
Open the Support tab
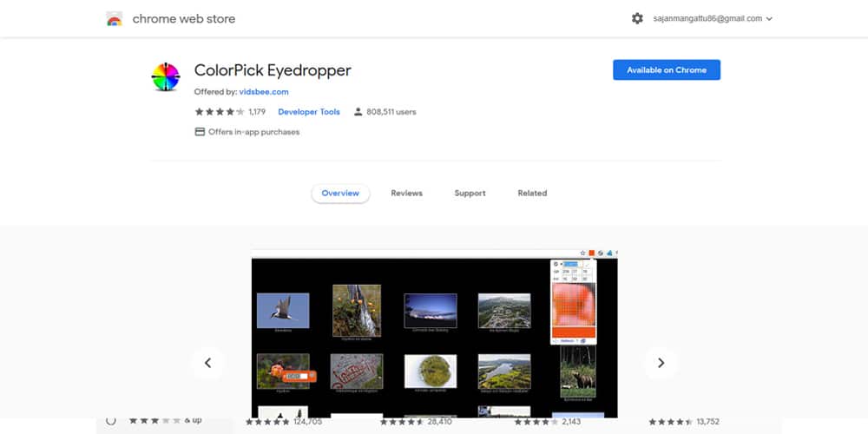(x=470, y=194)
